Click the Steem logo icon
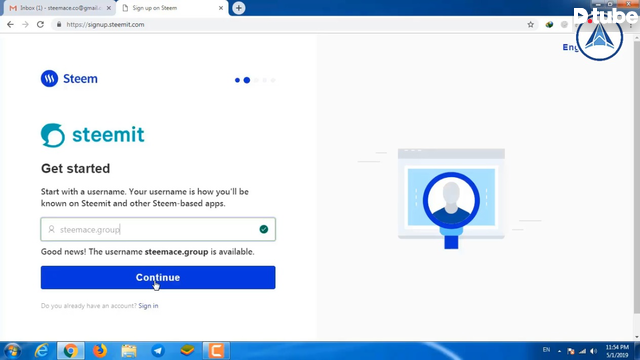640x360 pixels. (x=49, y=78)
